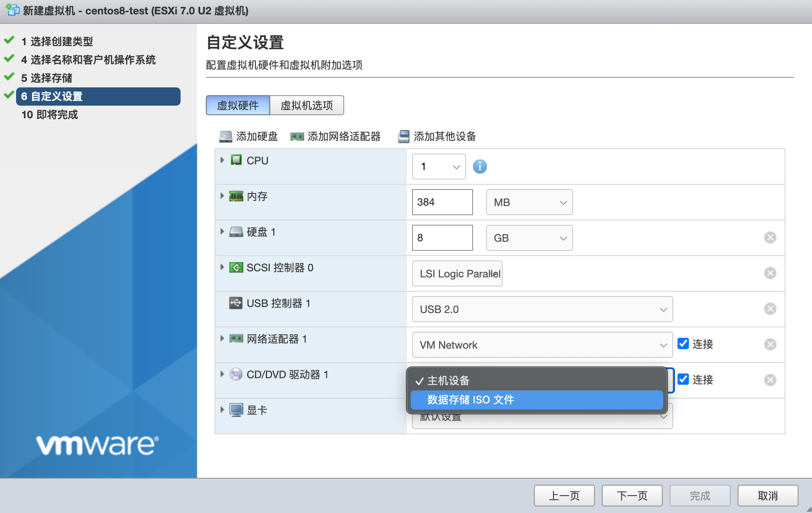Open the LSI Logic Parallel controller dropdown
The width and height of the screenshot is (812, 513).
coord(457,273)
